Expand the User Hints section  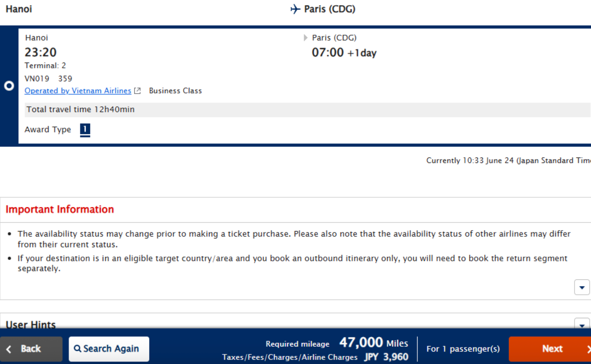581,324
